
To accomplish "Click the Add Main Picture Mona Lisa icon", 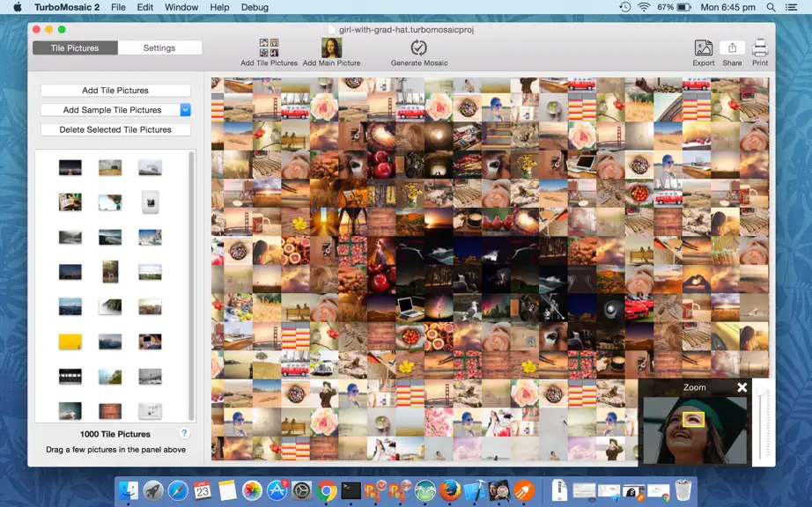I will tap(331, 48).
